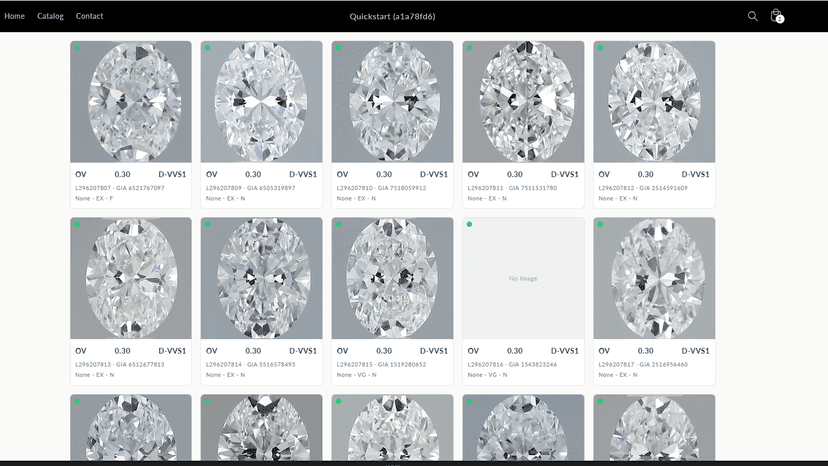Open the search icon in header
Screen dimensions: 828x466
752,16
